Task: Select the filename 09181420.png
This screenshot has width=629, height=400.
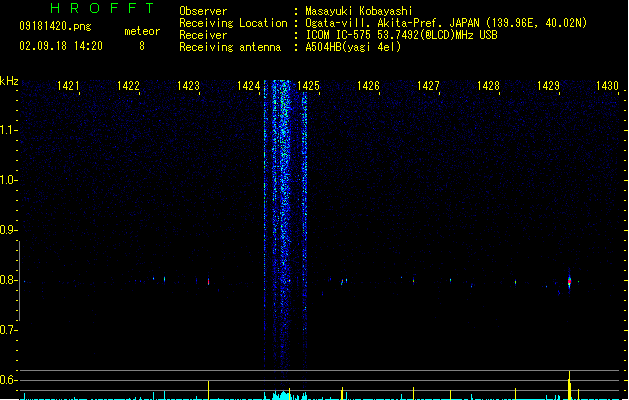Action: (x=55, y=26)
